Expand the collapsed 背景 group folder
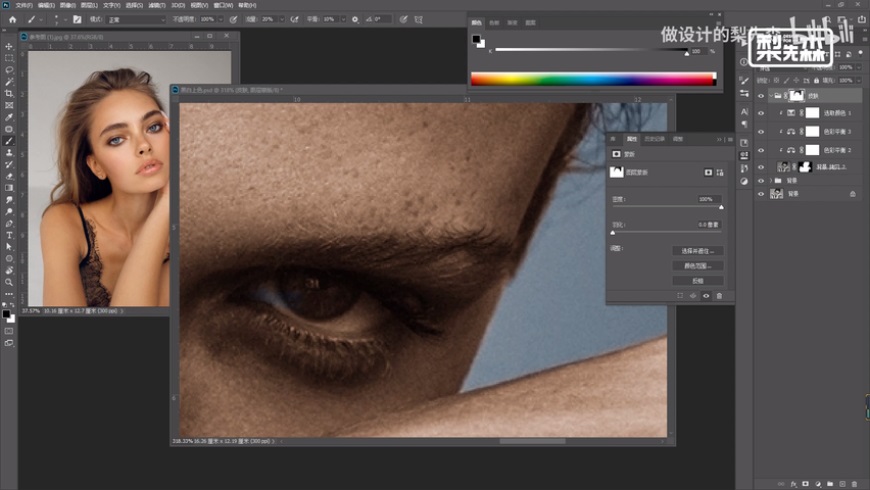Image resolution: width=870 pixels, height=490 pixels. coord(769,180)
